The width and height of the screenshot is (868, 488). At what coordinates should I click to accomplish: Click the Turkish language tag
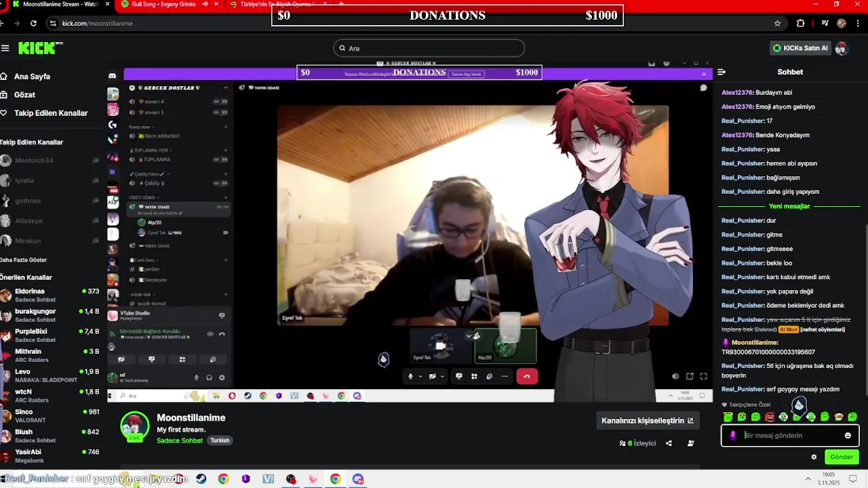pos(220,441)
